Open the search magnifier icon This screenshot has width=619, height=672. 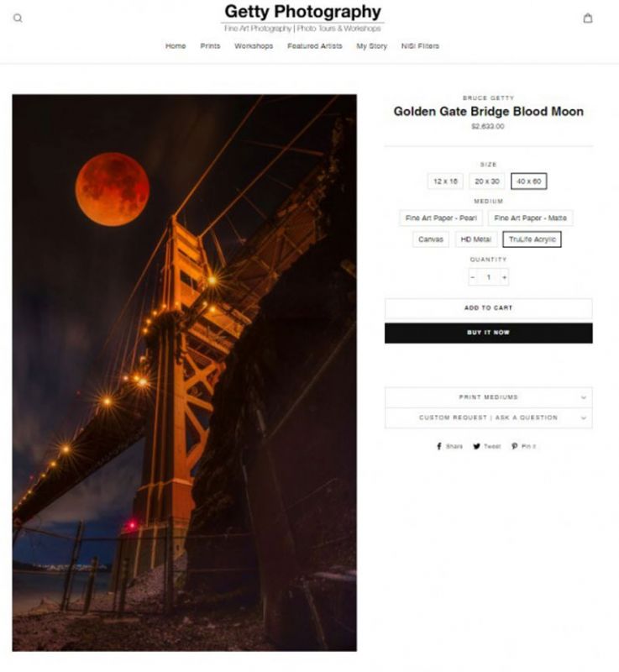click(18, 18)
